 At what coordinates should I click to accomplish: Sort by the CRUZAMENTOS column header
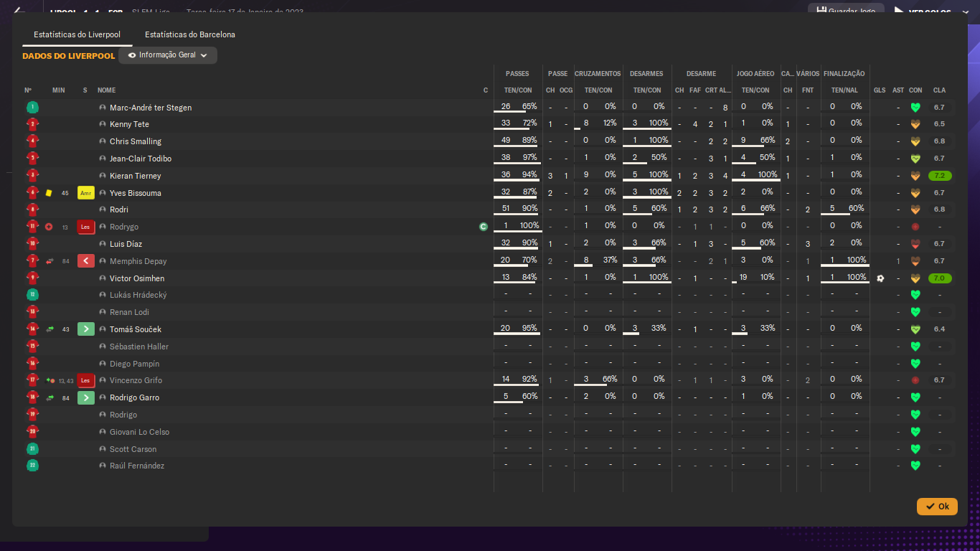pyautogui.click(x=598, y=74)
